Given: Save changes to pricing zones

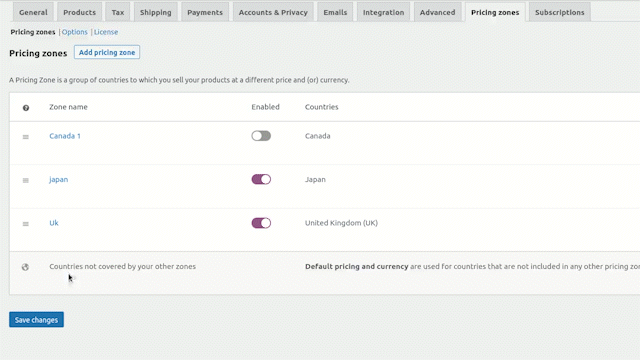Looking at the screenshot, I should click(x=36, y=320).
